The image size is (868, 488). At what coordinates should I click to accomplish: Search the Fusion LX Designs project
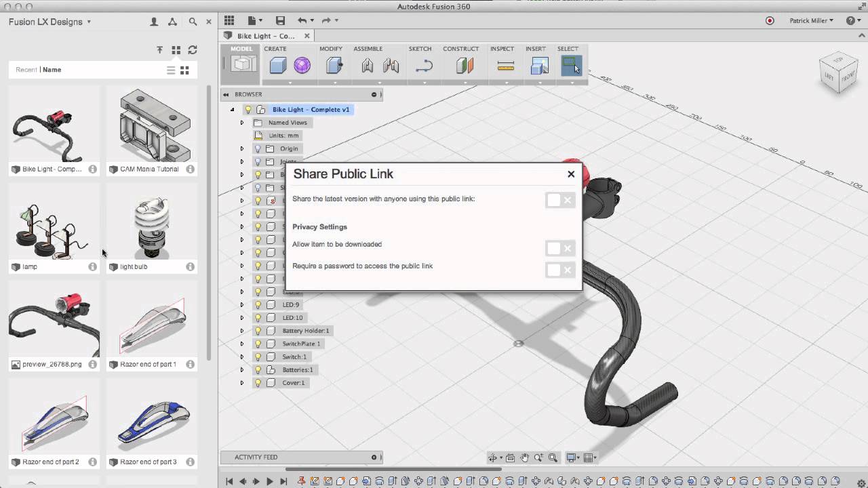193,22
